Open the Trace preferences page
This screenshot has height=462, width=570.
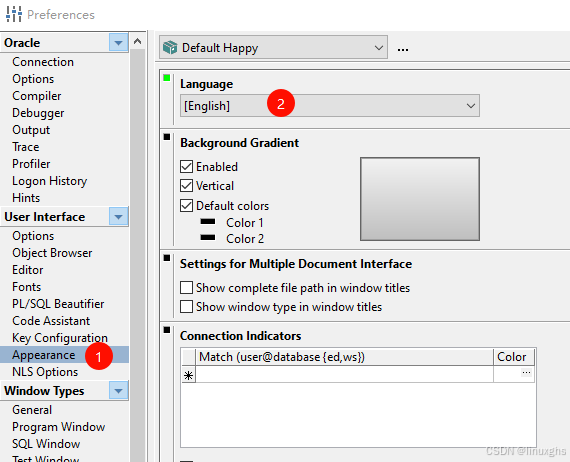(x=25, y=147)
